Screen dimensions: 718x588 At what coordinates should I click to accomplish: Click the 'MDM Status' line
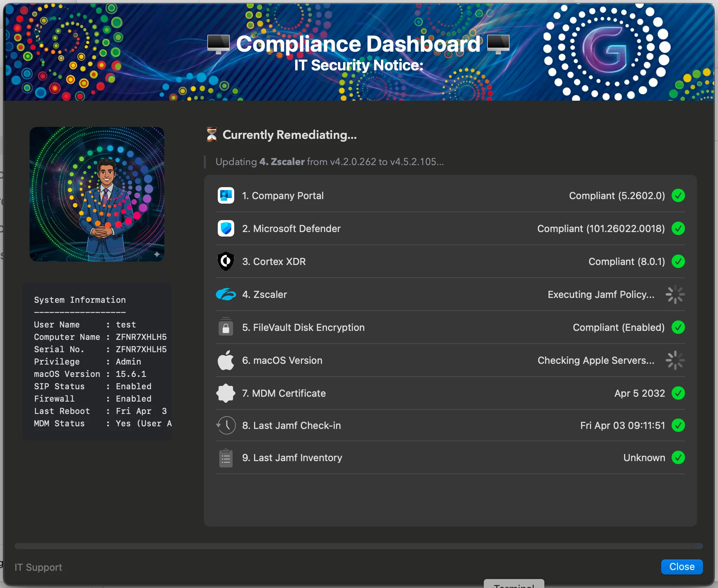[x=103, y=423]
